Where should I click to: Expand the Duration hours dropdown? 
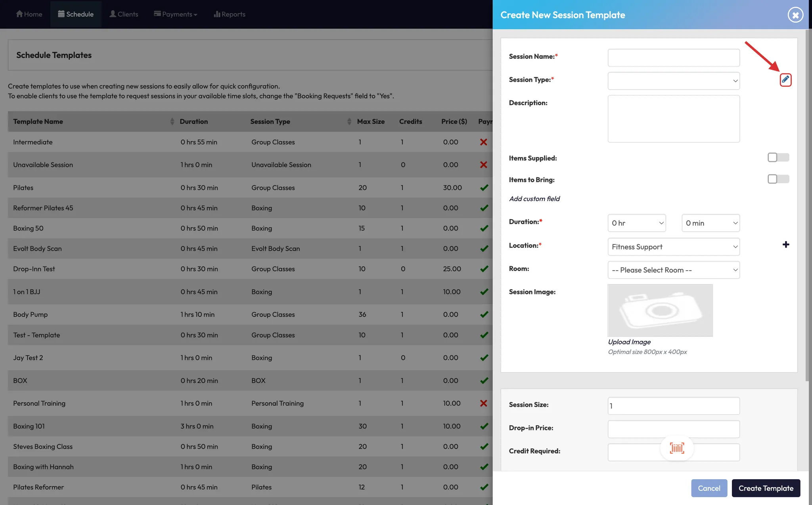pyautogui.click(x=636, y=223)
